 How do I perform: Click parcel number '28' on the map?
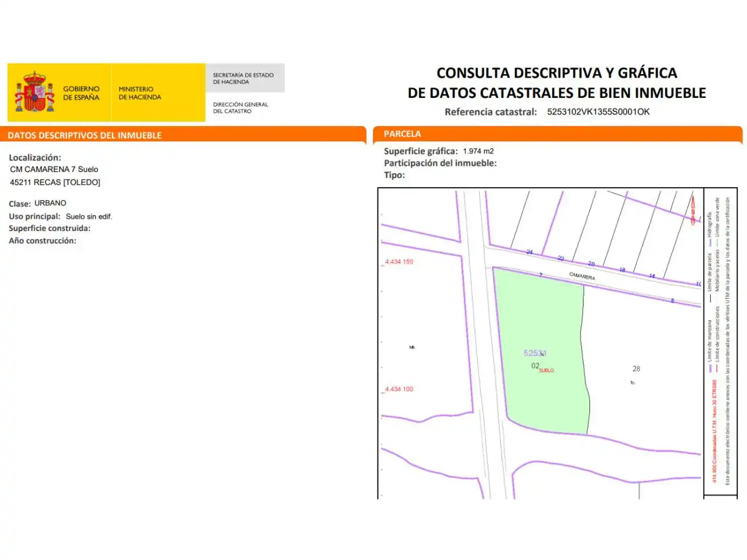coord(636,369)
